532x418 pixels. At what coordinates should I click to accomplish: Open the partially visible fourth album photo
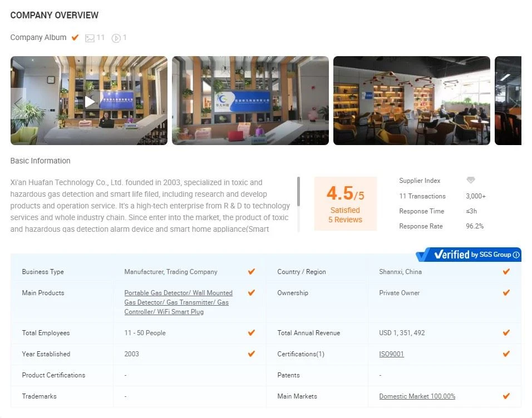pyautogui.click(x=508, y=101)
